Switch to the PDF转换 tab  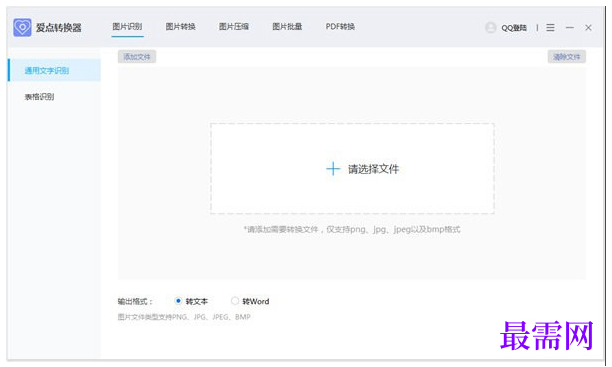coord(340,27)
